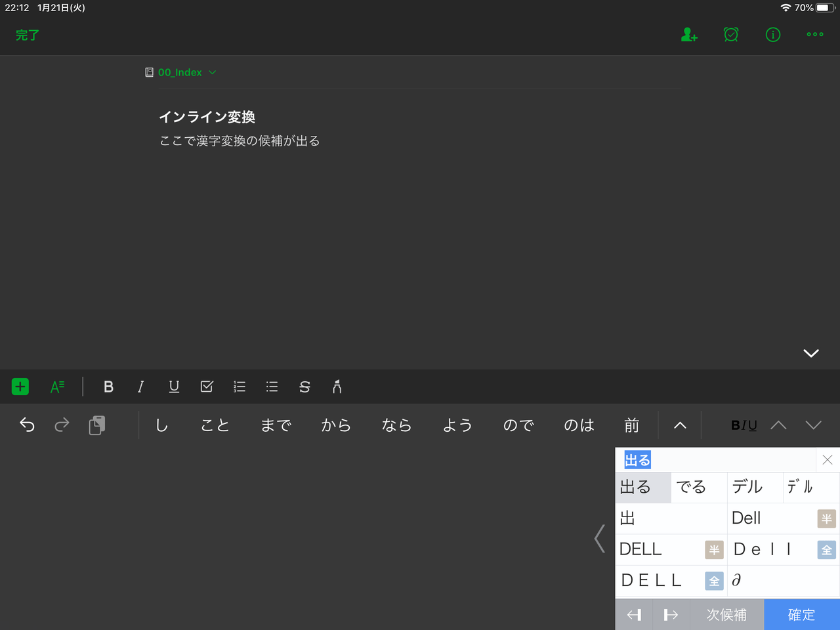Hide the keyboard with the down chevron
The height and width of the screenshot is (630, 840).
point(811,353)
